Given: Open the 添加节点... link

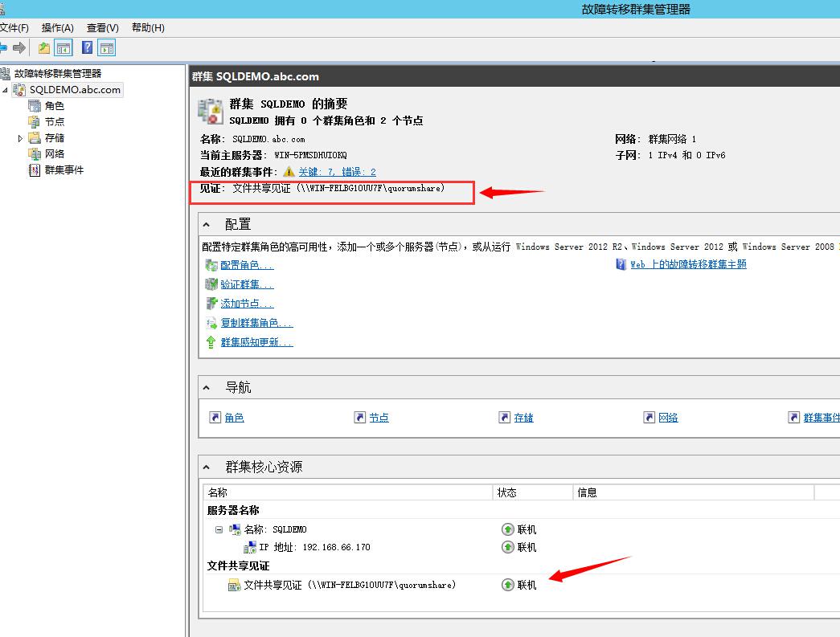Looking at the screenshot, I should 247,304.
